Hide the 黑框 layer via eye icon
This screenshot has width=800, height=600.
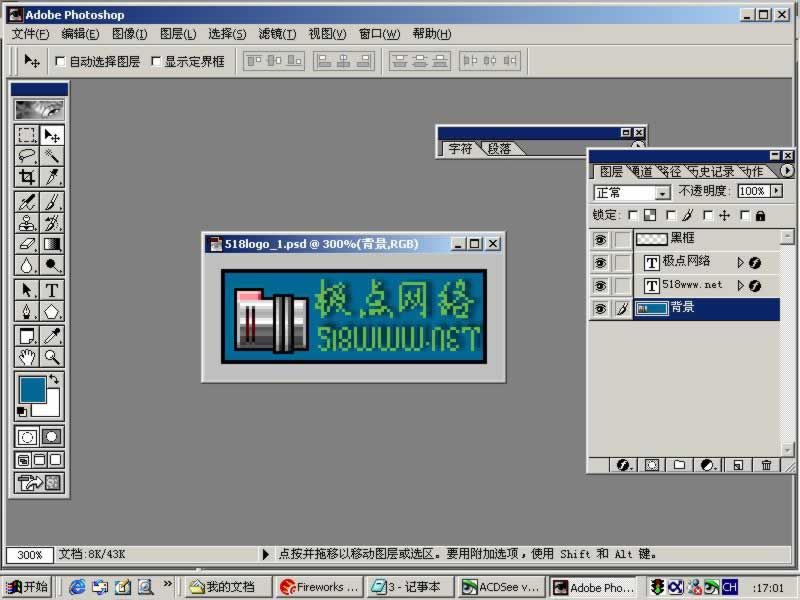pos(600,240)
